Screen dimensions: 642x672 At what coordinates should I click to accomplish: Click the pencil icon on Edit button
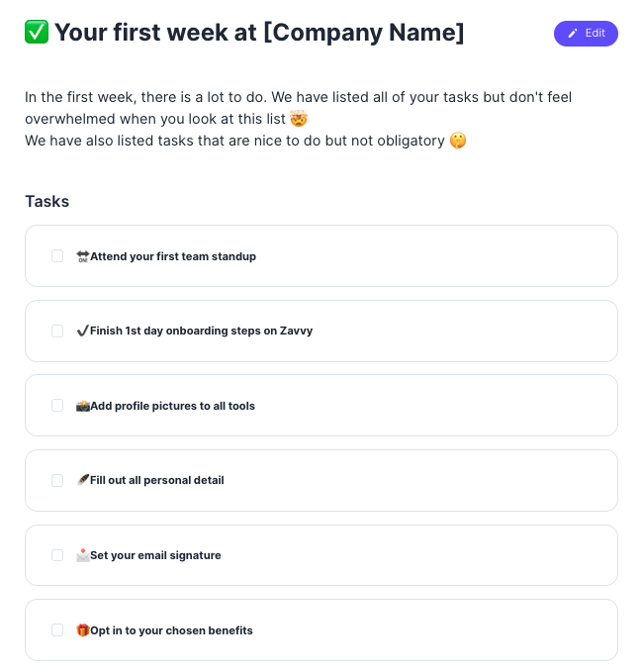tap(573, 34)
